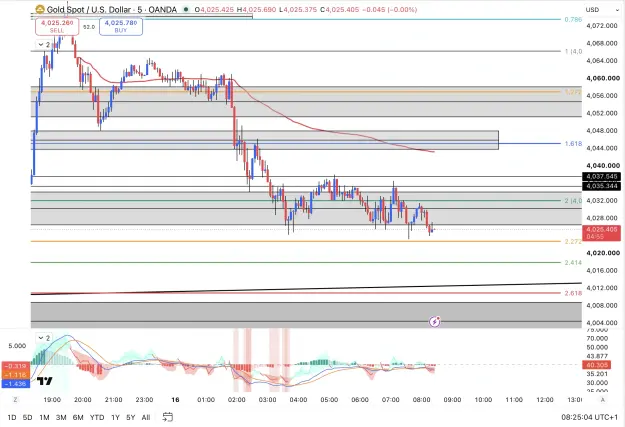625x427 pixels.
Task: Click the SELL 4,025.260 button
Action: [57, 26]
